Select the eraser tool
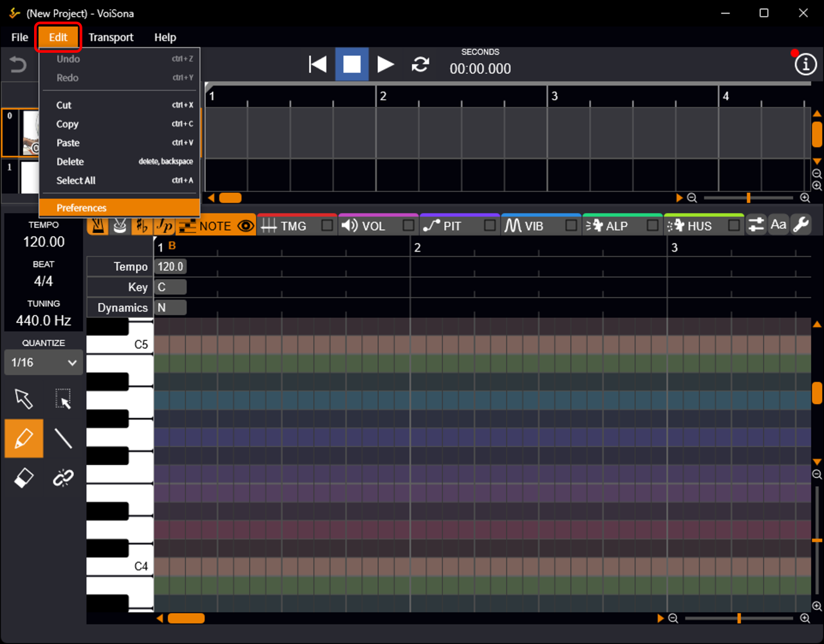 (x=24, y=478)
